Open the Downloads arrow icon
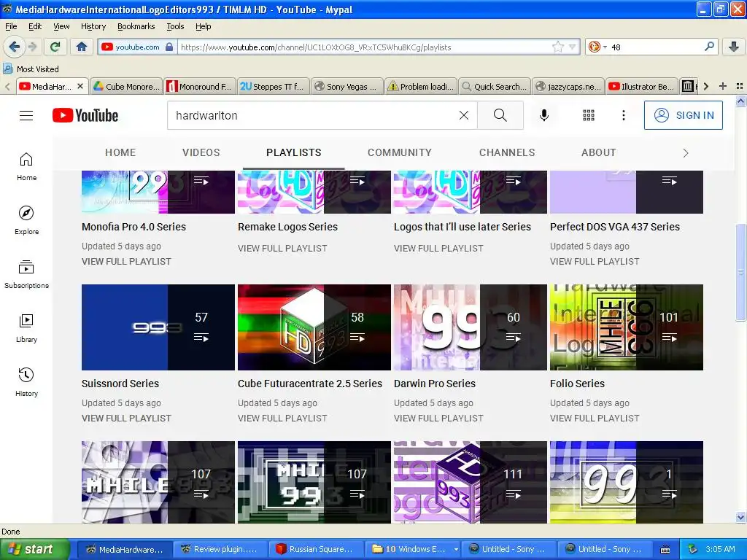 pyautogui.click(x=734, y=47)
